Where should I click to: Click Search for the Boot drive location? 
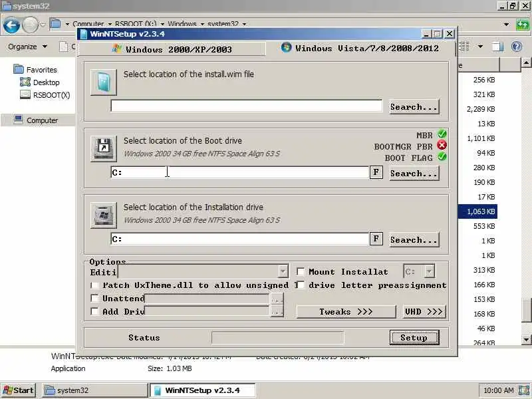[x=414, y=174]
